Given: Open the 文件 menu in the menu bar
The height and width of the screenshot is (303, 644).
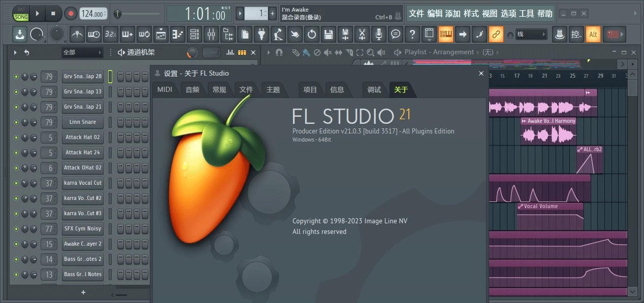Looking at the screenshot, I should (416, 14).
